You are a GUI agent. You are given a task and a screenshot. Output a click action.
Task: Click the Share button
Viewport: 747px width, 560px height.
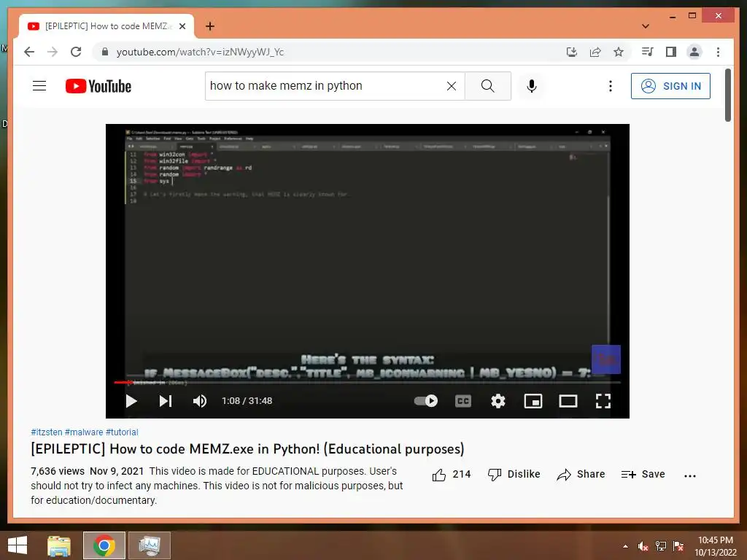tap(581, 474)
